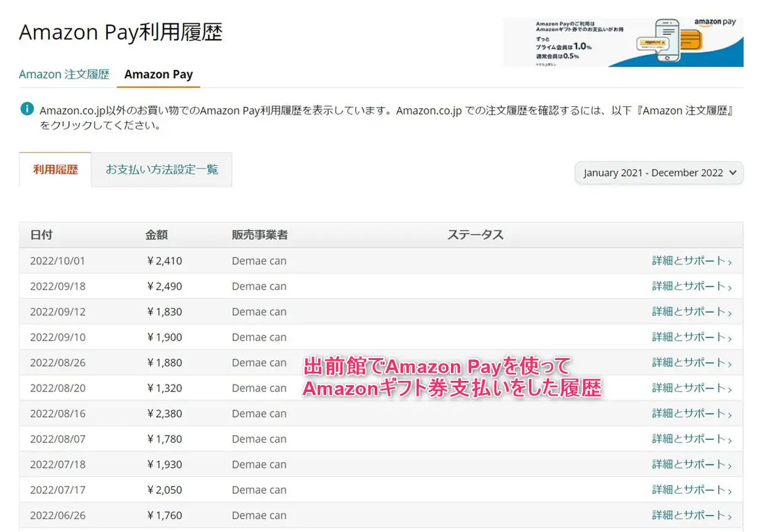Click the amount ¥2,050

click(x=164, y=490)
